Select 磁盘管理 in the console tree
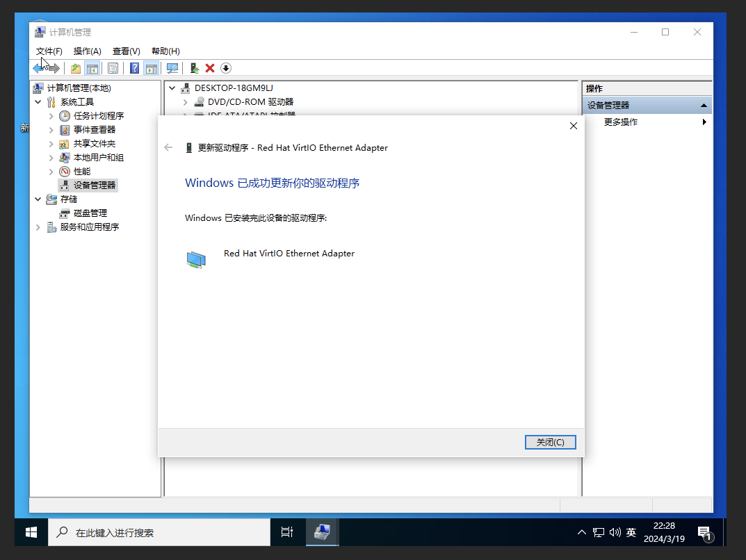This screenshot has width=746, height=560. coord(90,213)
